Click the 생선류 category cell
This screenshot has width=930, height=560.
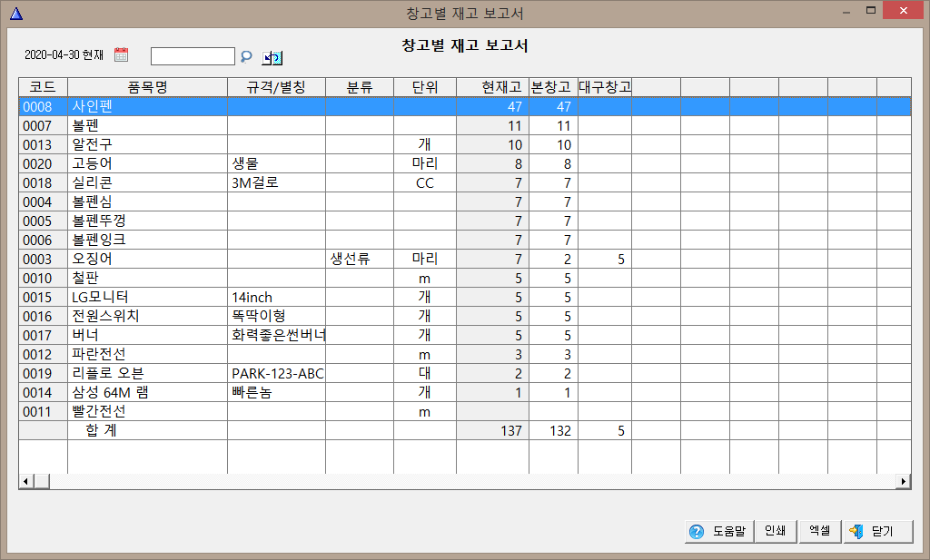360,259
